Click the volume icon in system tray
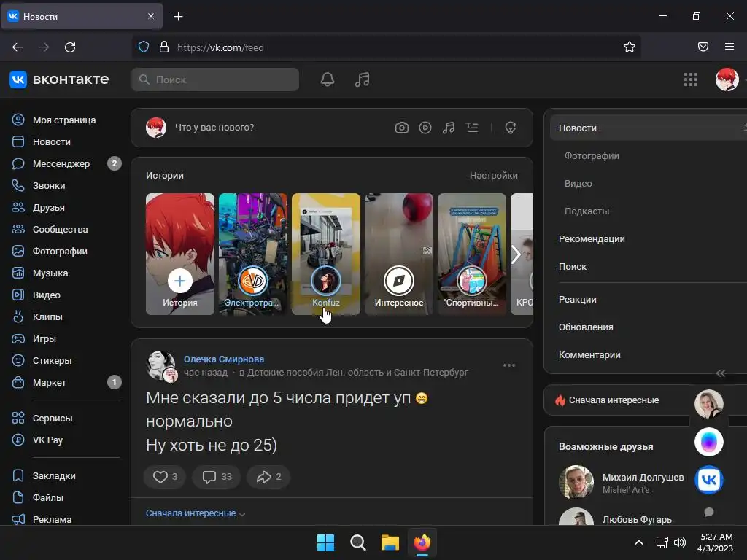The width and height of the screenshot is (747, 560). pos(680,542)
